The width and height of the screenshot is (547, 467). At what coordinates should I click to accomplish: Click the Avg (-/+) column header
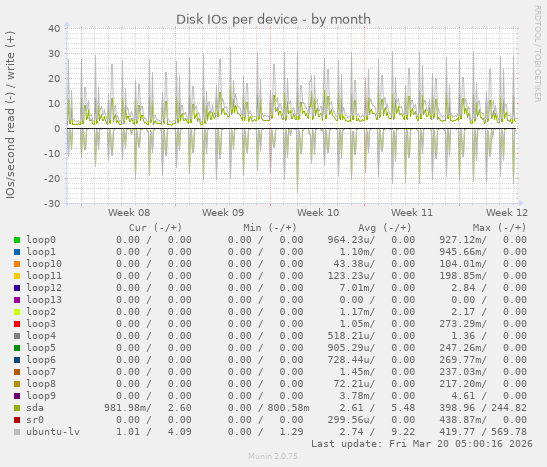385,228
